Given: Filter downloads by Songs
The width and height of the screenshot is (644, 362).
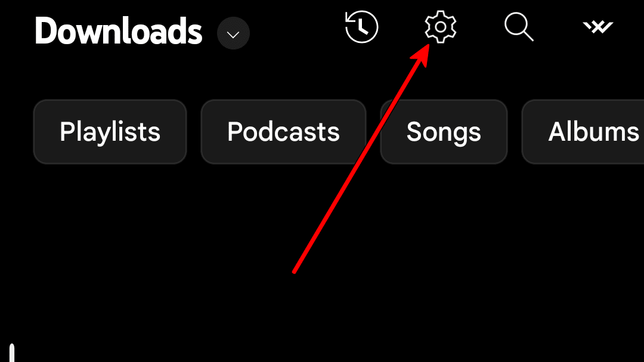Looking at the screenshot, I should point(444,132).
